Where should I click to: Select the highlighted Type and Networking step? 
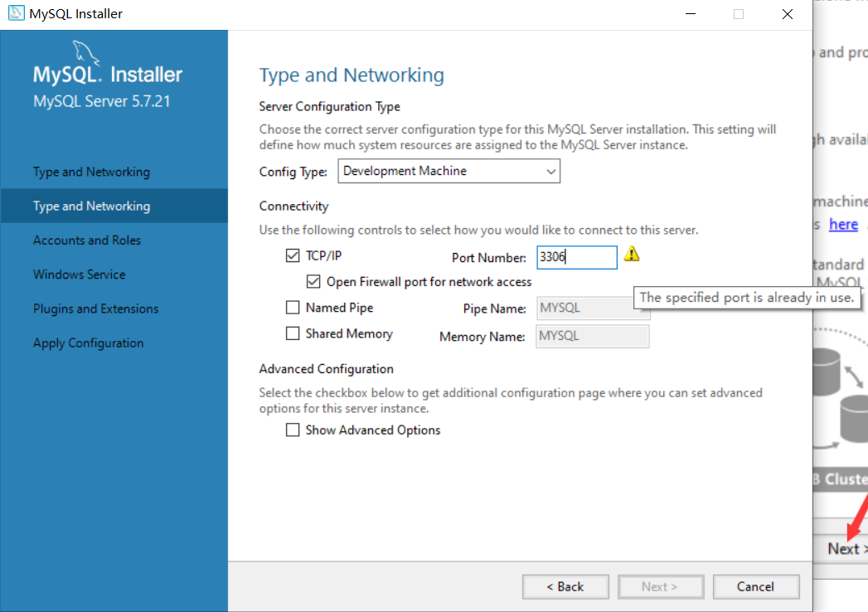point(114,206)
